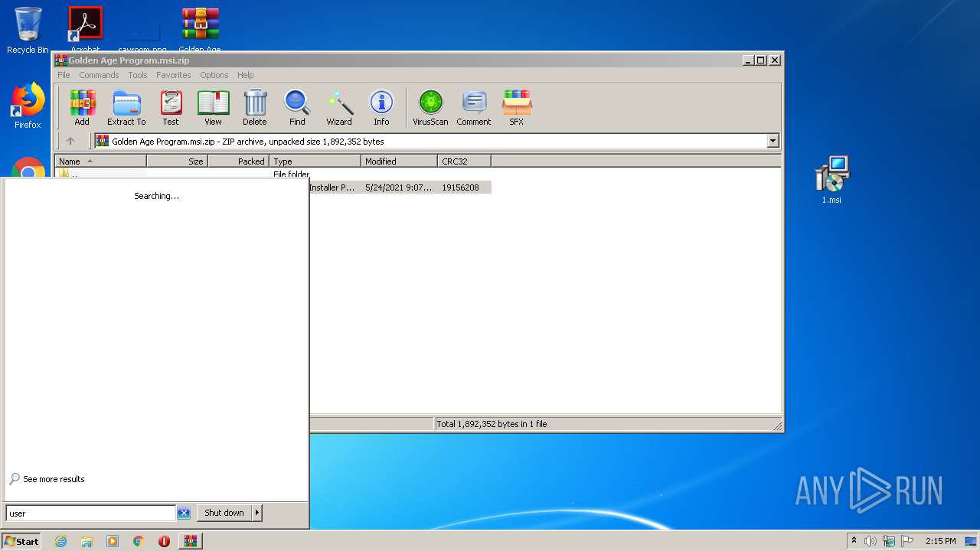The width and height of the screenshot is (980, 551).
Task: Add an archive Comment
Action: tap(474, 108)
